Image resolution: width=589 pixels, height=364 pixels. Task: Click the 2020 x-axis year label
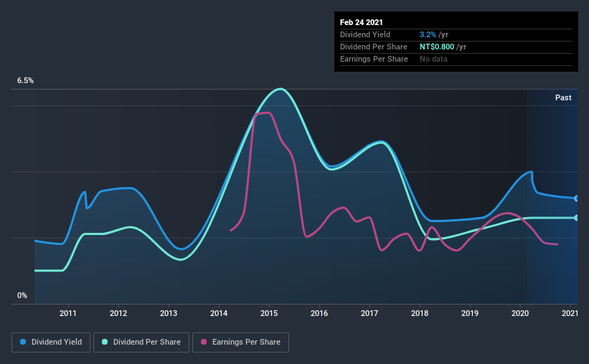(520, 313)
